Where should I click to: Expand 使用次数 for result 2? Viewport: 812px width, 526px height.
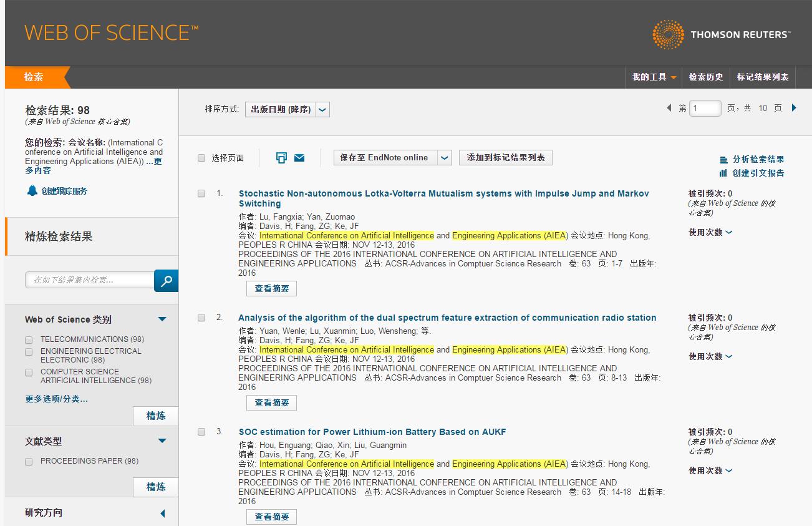pos(710,356)
